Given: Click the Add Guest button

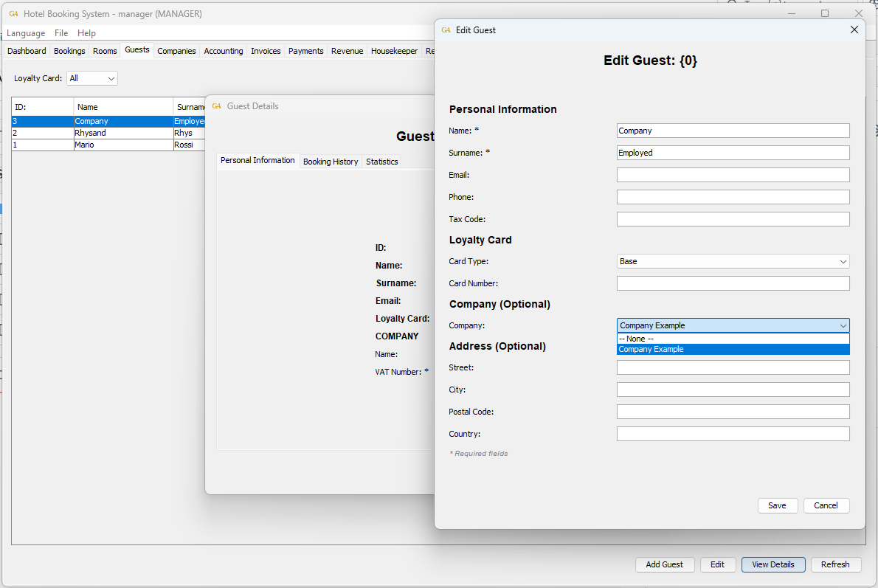Looking at the screenshot, I should [x=664, y=564].
